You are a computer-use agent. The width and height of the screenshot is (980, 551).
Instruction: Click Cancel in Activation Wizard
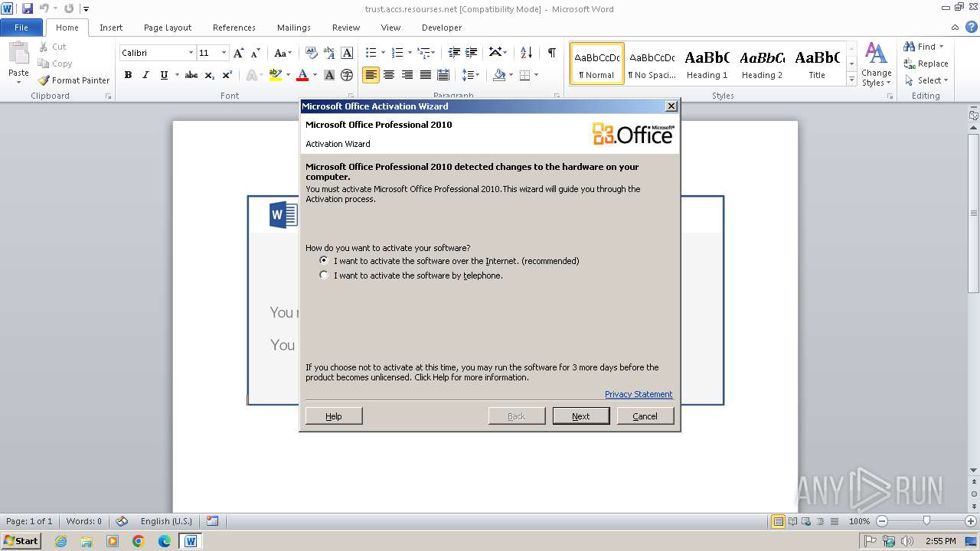[645, 416]
